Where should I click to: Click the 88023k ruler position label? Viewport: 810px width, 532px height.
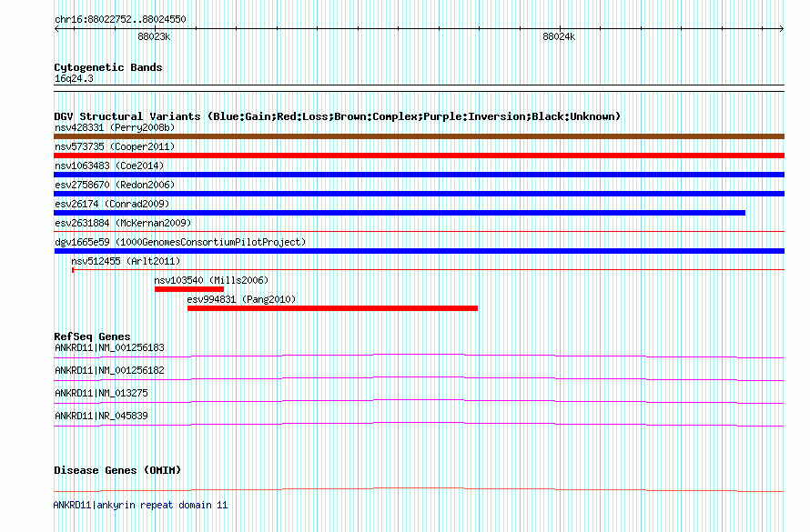[x=154, y=37]
